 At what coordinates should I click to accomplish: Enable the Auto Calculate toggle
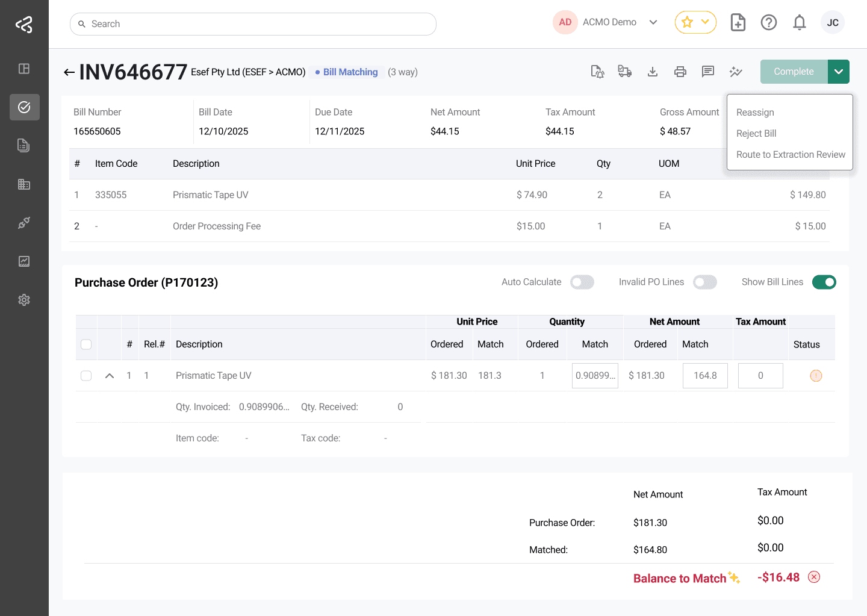(582, 282)
